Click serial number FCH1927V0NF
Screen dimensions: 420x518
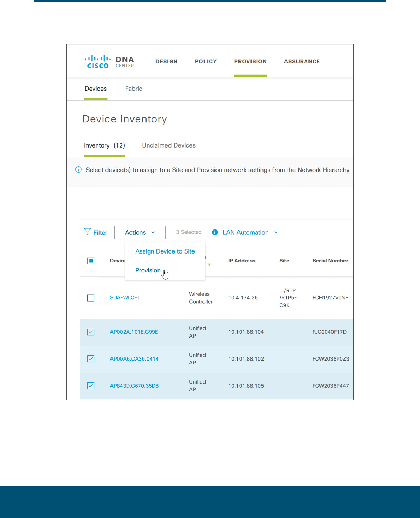tap(330, 298)
